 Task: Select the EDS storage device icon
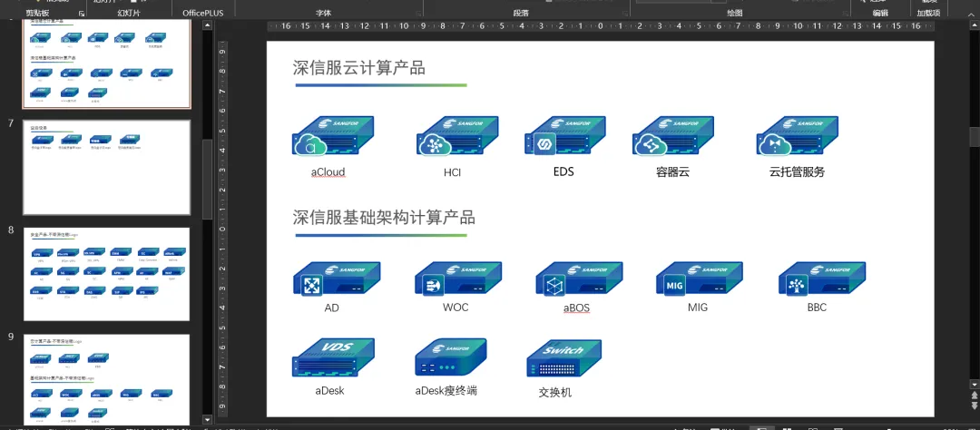click(565, 136)
